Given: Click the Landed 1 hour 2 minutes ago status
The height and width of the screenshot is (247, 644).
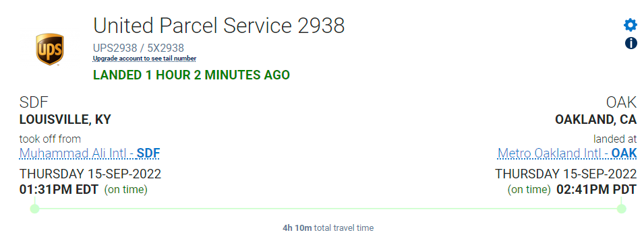Looking at the screenshot, I should [192, 75].
